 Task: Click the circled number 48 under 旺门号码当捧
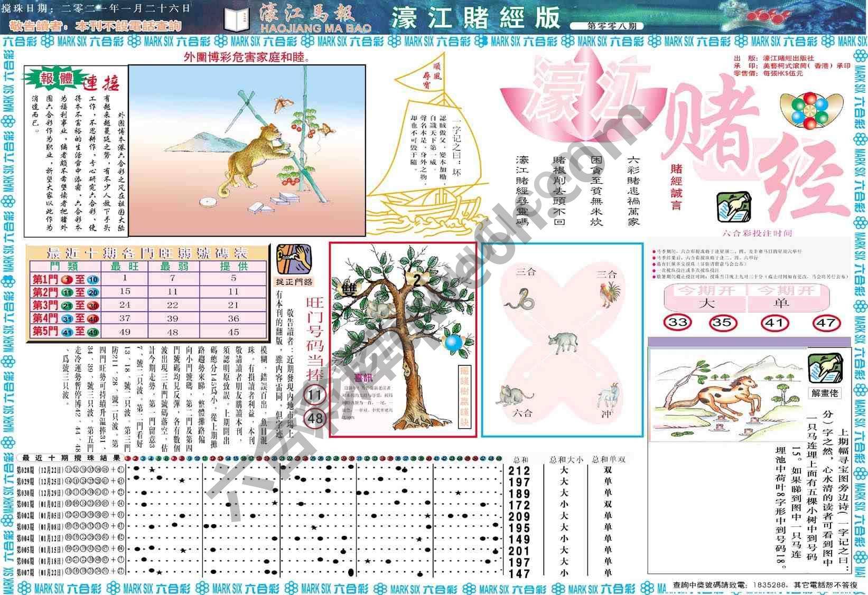pyautogui.click(x=315, y=419)
